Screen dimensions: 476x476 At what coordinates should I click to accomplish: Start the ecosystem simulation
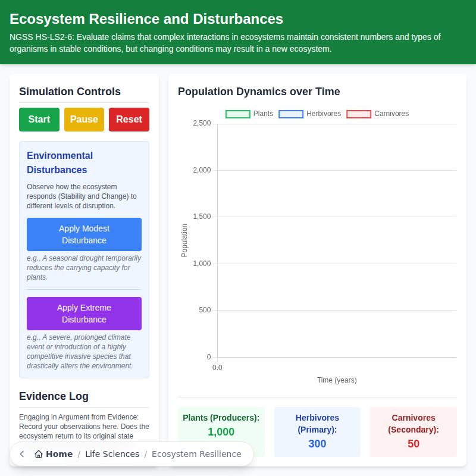pyautogui.click(x=39, y=119)
